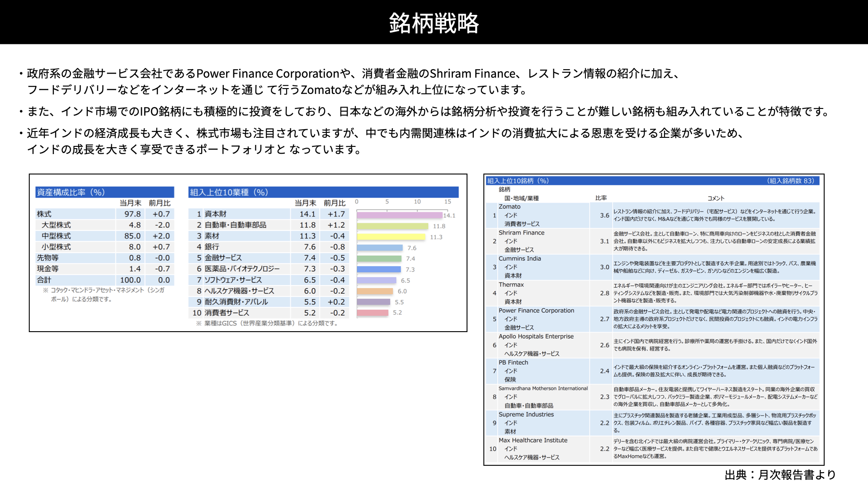Click the Supreme Industries holding name

tap(526, 414)
